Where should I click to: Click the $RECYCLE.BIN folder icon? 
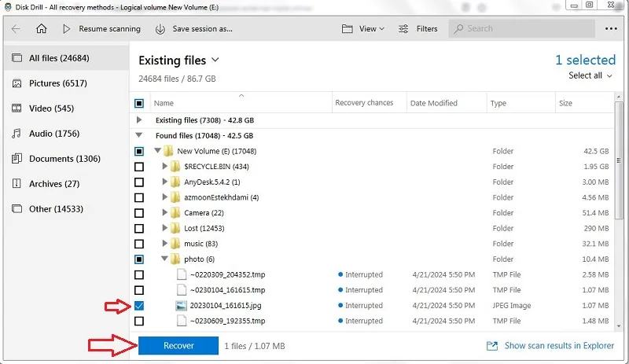coord(175,166)
